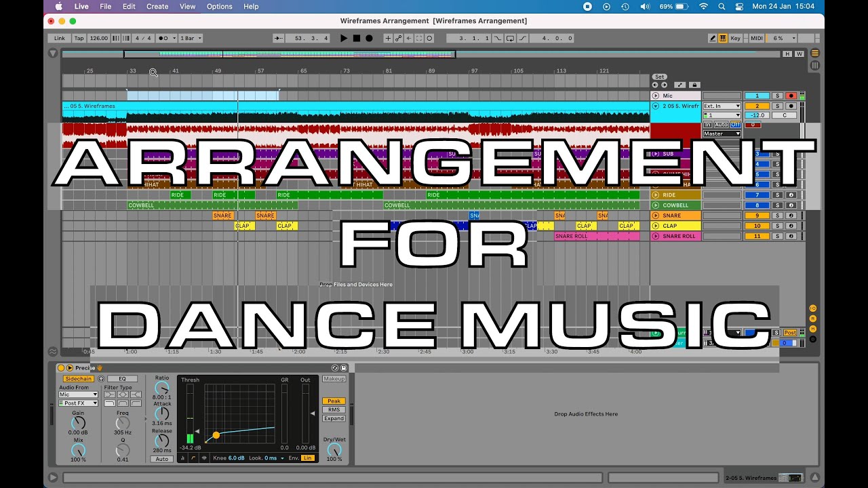Toggle the compressor Device Activator button

point(61,368)
